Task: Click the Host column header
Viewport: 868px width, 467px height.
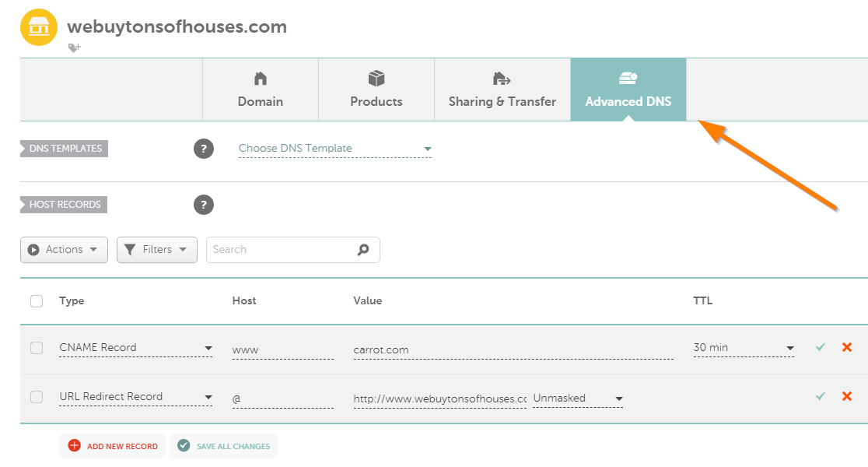Action: click(x=244, y=300)
